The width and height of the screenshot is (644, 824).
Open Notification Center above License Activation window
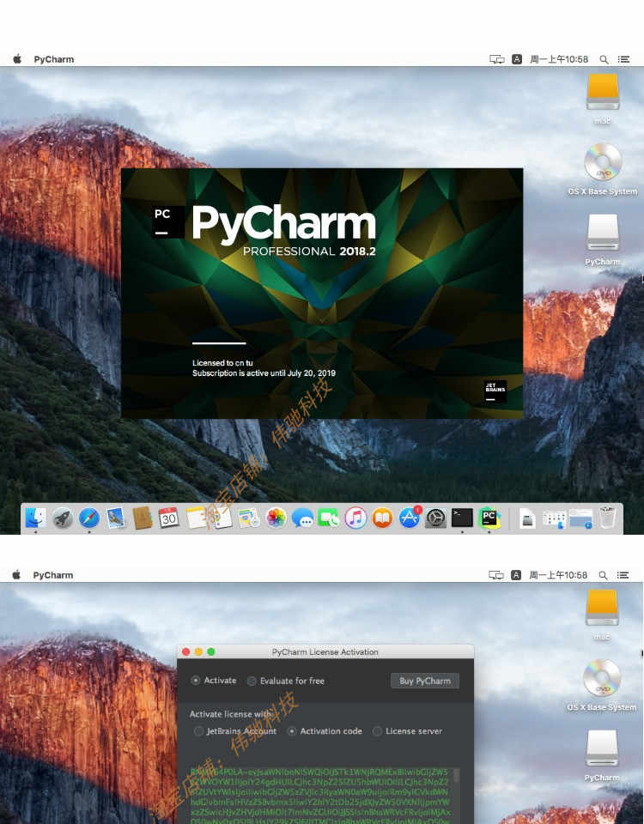pos(623,575)
